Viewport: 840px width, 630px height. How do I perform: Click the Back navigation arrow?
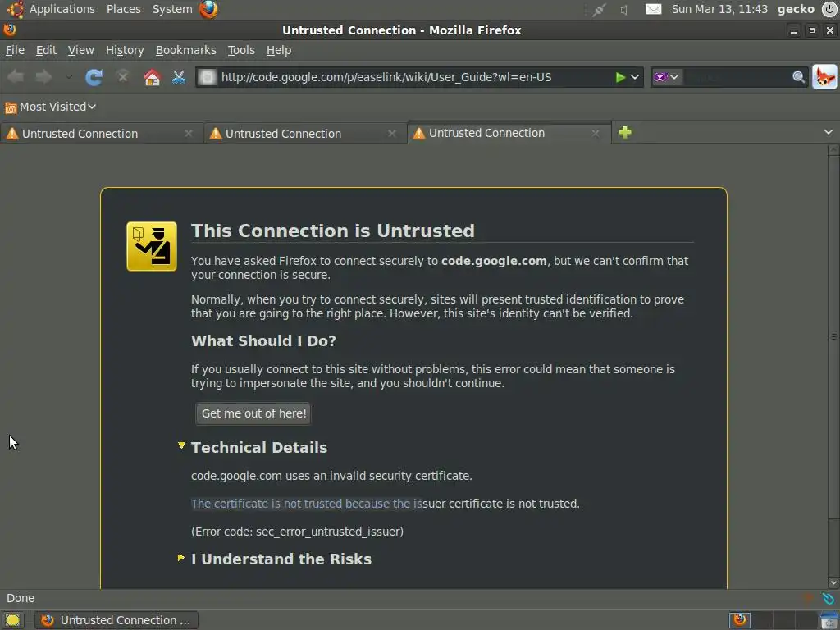tap(16, 77)
